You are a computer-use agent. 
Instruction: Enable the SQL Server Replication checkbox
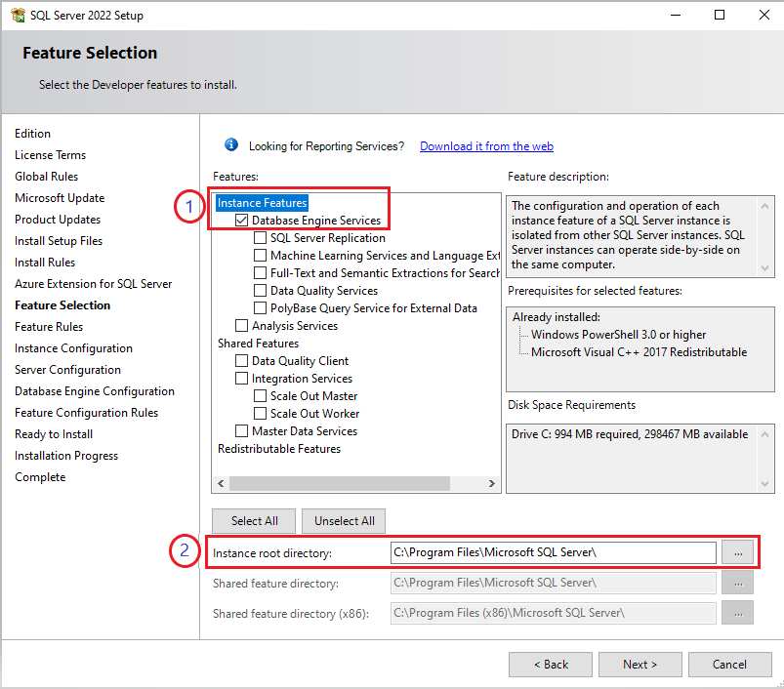tap(260, 238)
